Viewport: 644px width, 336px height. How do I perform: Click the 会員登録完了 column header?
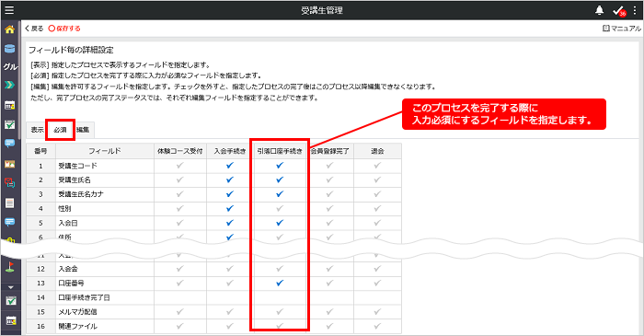(329, 151)
